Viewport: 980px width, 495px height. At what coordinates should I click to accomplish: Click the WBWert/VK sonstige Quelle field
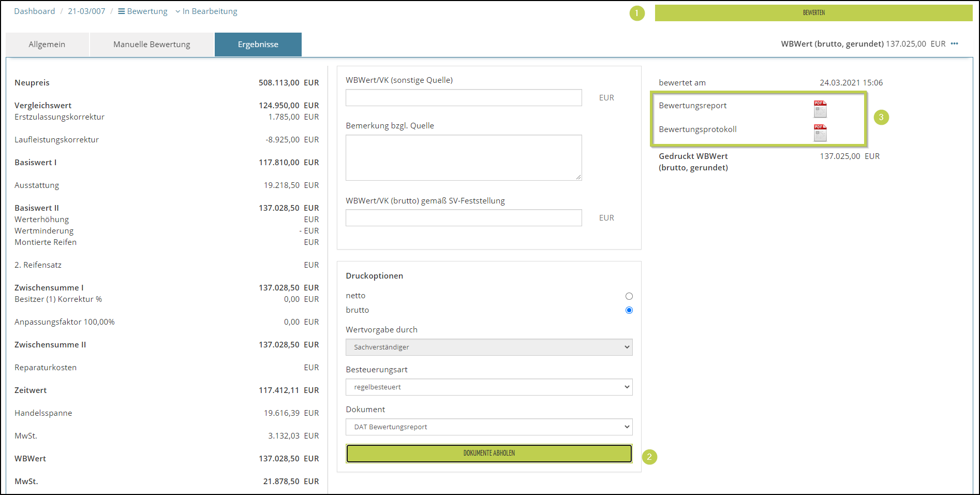[463, 98]
